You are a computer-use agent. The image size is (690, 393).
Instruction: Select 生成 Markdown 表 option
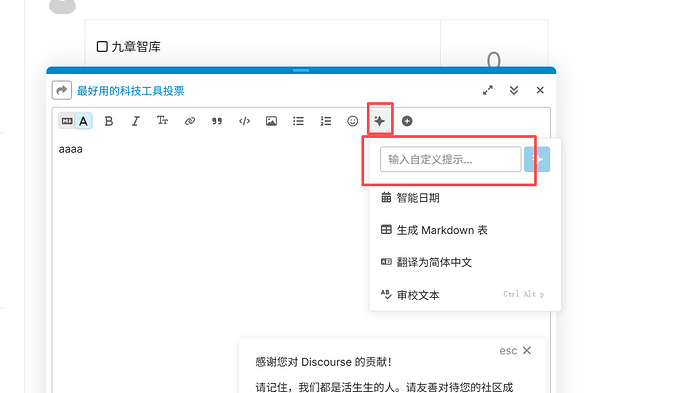tap(465, 230)
